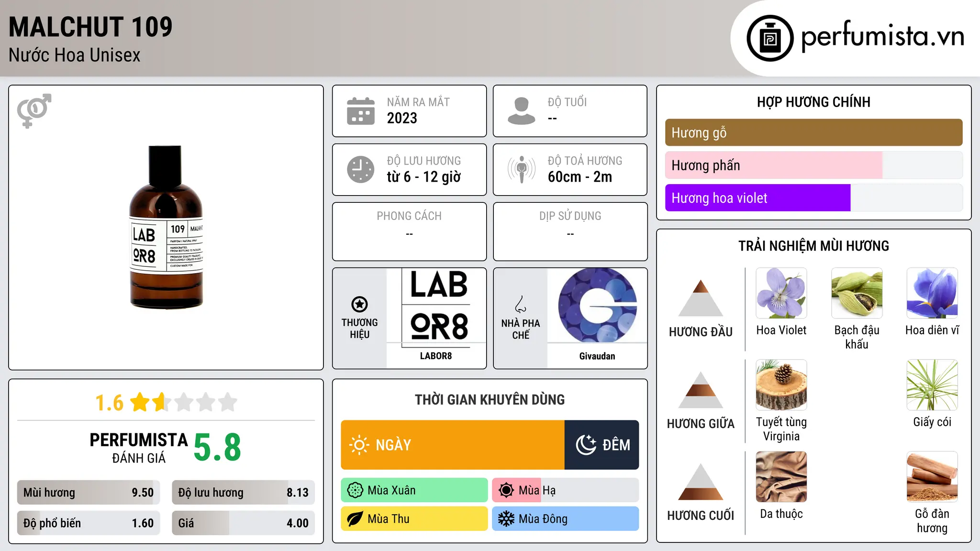
Task: Click the clock icon beside Độ lưu hương
Action: pos(361,169)
